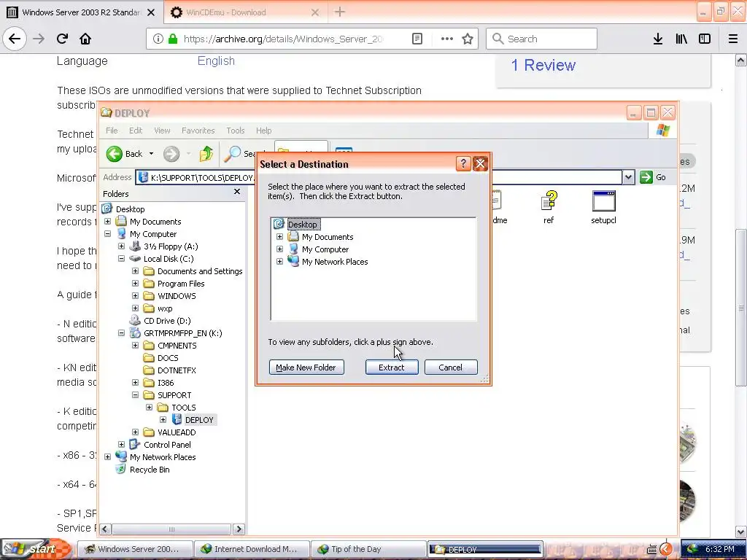Expand My Computer in destination dialog
The width and height of the screenshot is (747, 560).
279,249
